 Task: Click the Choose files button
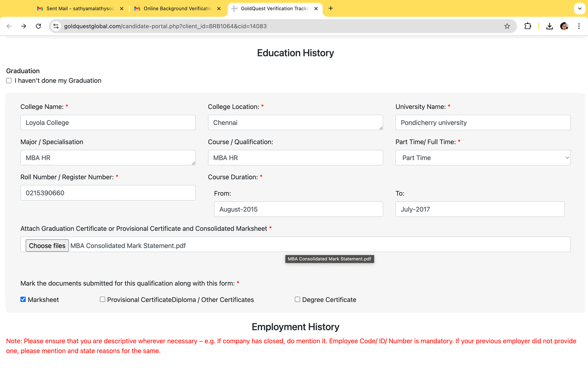tap(47, 245)
